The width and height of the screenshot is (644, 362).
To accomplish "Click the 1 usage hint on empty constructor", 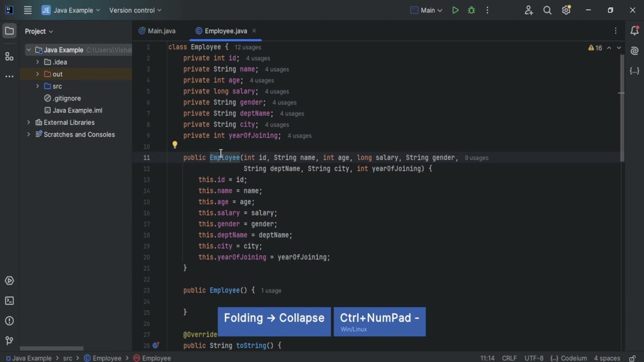I will coord(271,291).
